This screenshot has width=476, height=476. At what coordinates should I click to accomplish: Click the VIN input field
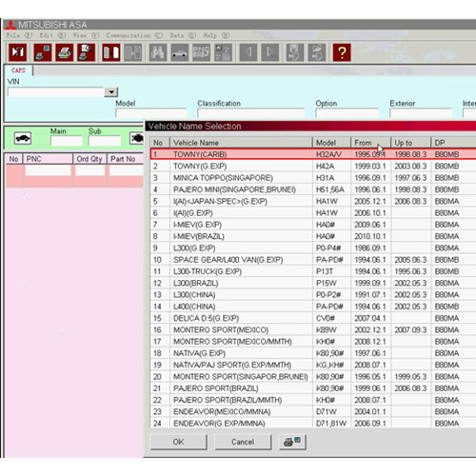pos(56,92)
